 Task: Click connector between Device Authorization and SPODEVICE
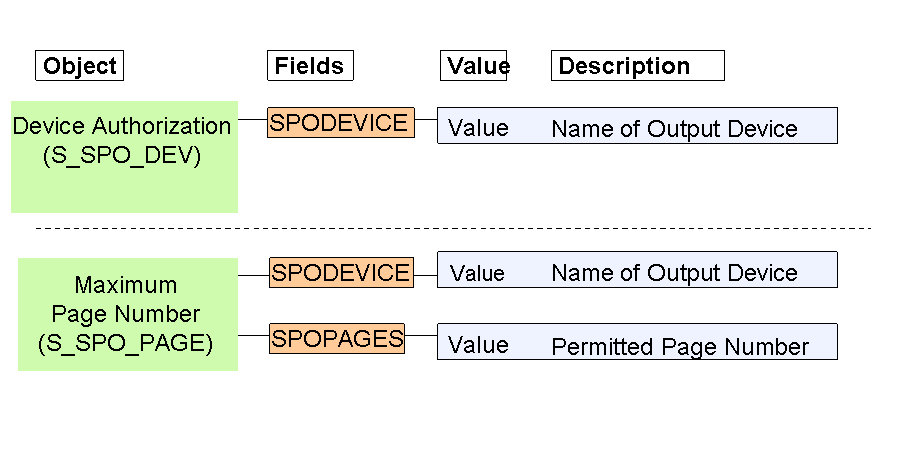pos(252,119)
